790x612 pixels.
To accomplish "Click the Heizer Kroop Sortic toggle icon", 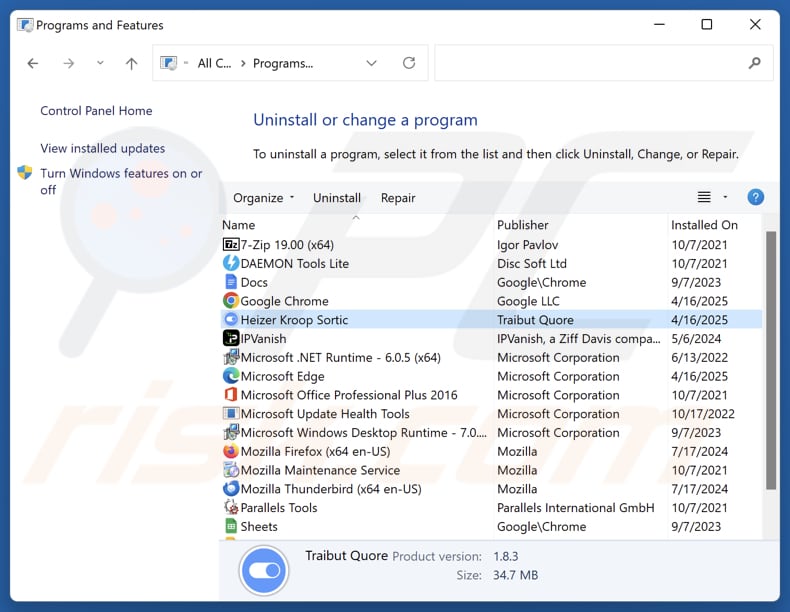I will [231, 319].
